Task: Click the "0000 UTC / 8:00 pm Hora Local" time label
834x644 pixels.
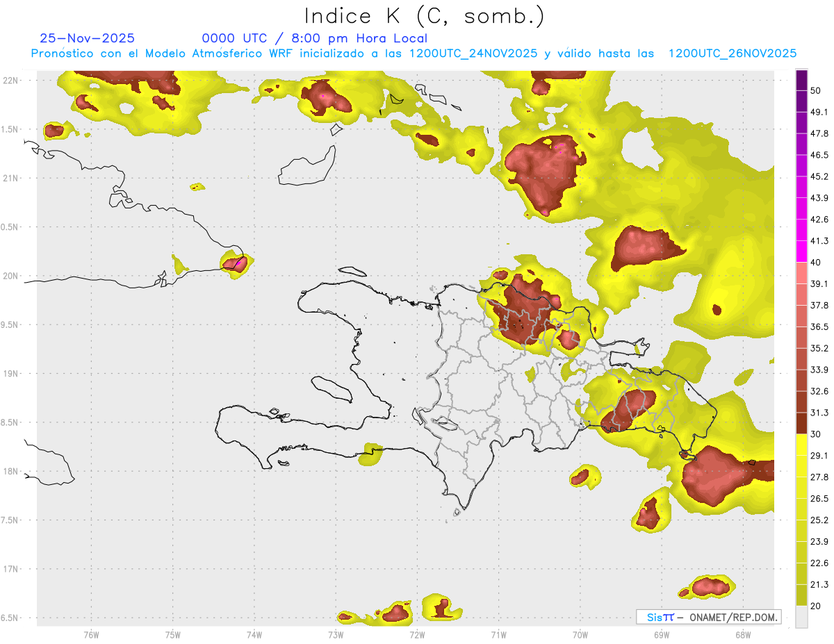Action: click(314, 38)
